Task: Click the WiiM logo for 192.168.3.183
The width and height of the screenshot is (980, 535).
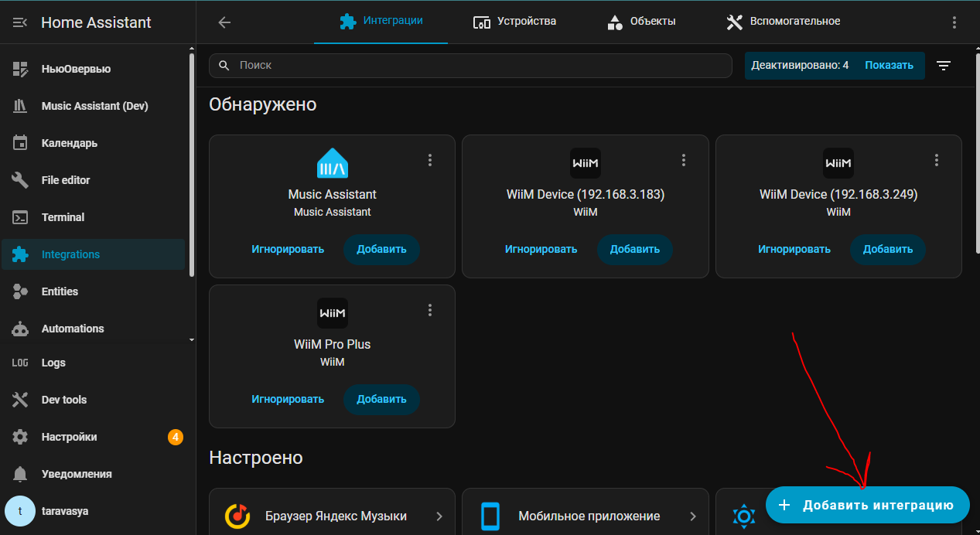Action: click(x=586, y=163)
